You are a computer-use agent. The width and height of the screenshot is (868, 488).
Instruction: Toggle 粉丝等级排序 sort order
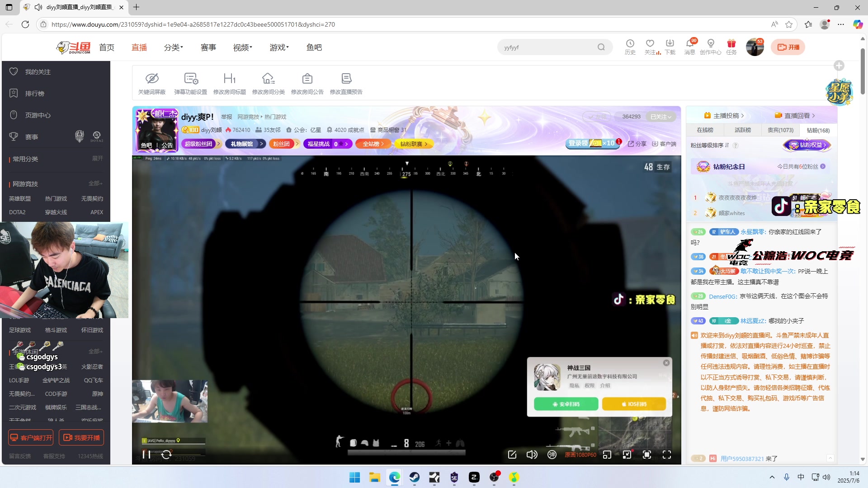click(x=710, y=145)
